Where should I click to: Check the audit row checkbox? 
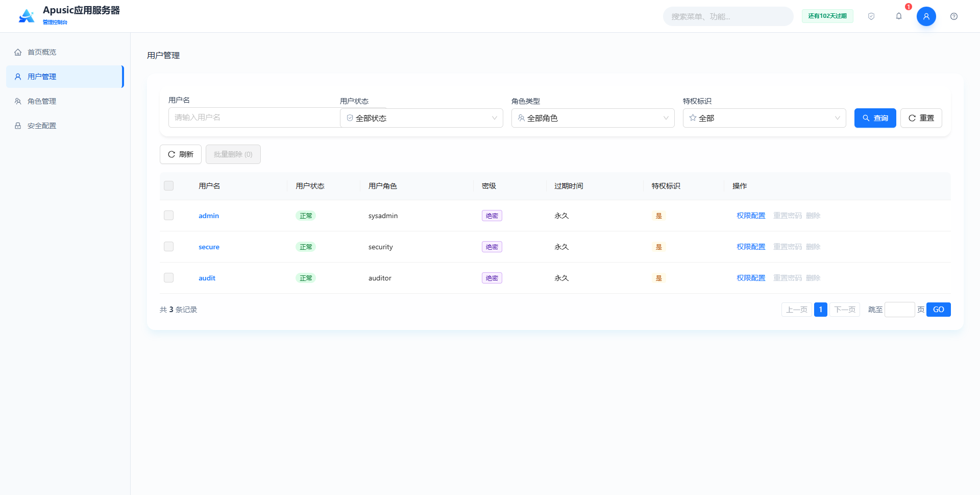point(169,278)
